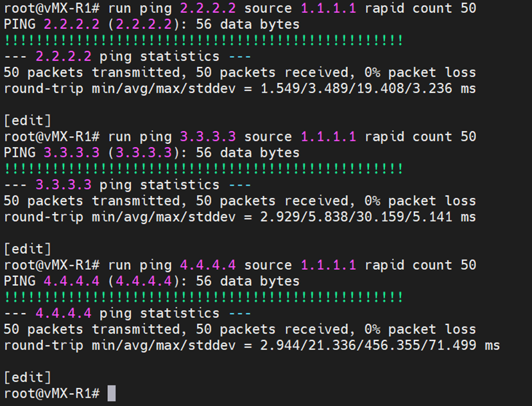The height and width of the screenshot is (406, 532).
Task: Click the green exclamation row under PING 4.4.4.4
Action: 203,297
